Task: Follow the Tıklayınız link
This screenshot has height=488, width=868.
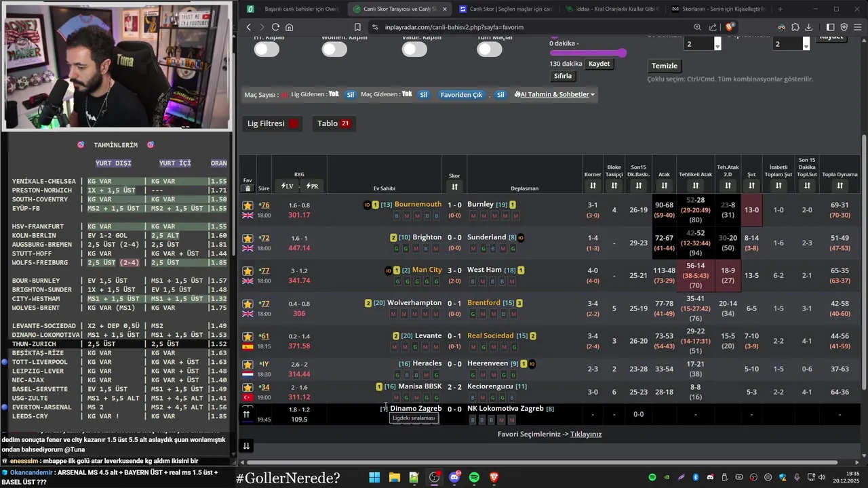Action: click(x=586, y=434)
